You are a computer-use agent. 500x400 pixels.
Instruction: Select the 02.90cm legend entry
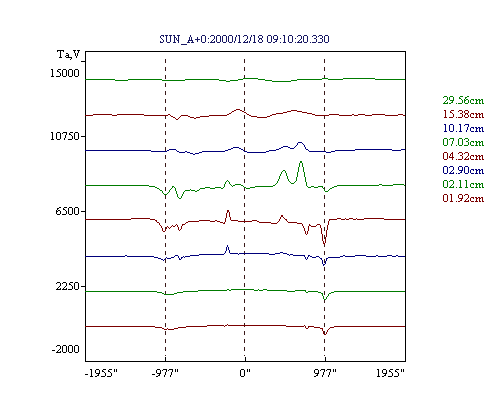[463, 170]
